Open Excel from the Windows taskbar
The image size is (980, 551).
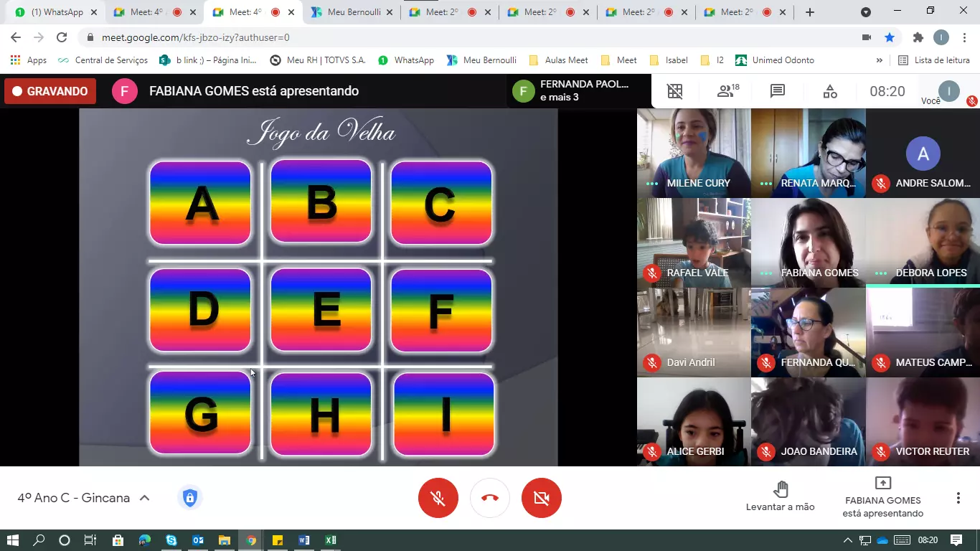click(330, 540)
